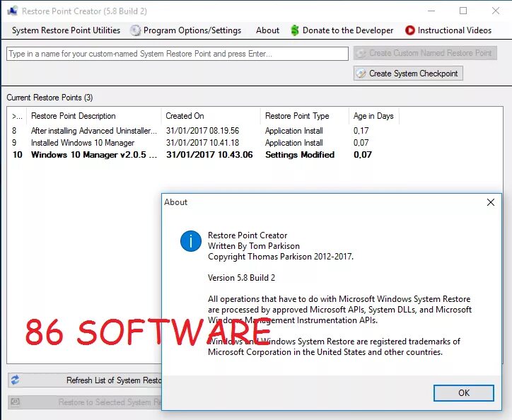Click the disc icon on Create Custom Named button
The image size is (512, 420).
[x=361, y=53]
